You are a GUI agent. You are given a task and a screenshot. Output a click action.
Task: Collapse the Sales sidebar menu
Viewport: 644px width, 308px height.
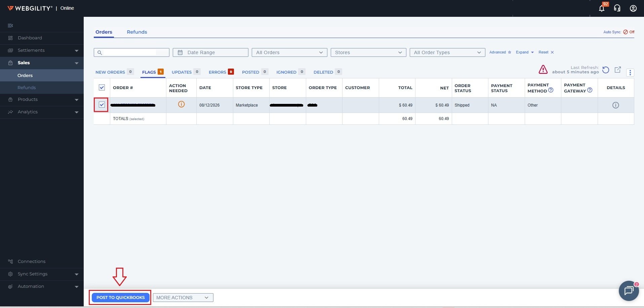coord(77,63)
